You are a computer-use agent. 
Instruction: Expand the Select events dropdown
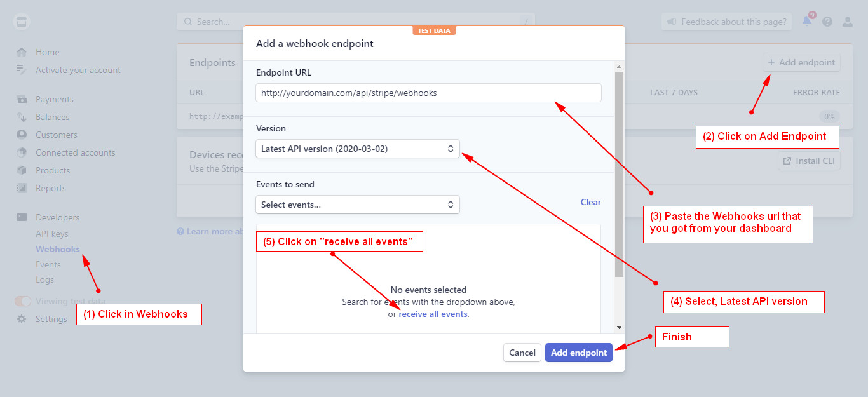[357, 205]
